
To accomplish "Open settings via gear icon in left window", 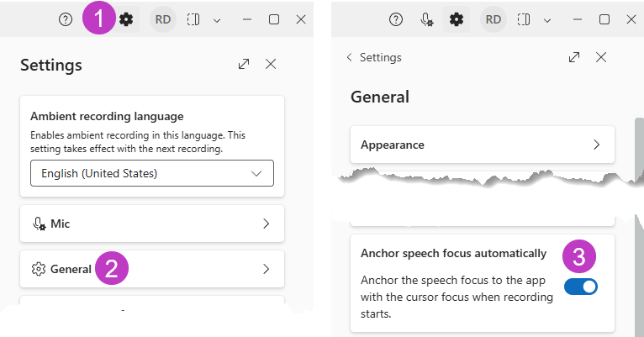I will [x=127, y=19].
